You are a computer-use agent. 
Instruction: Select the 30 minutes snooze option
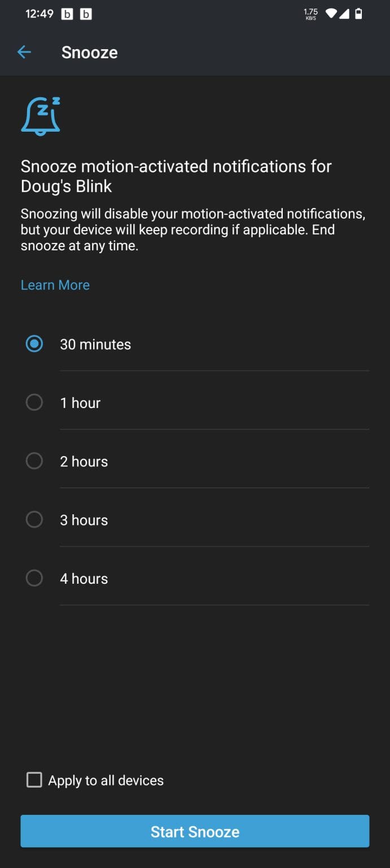tap(34, 344)
